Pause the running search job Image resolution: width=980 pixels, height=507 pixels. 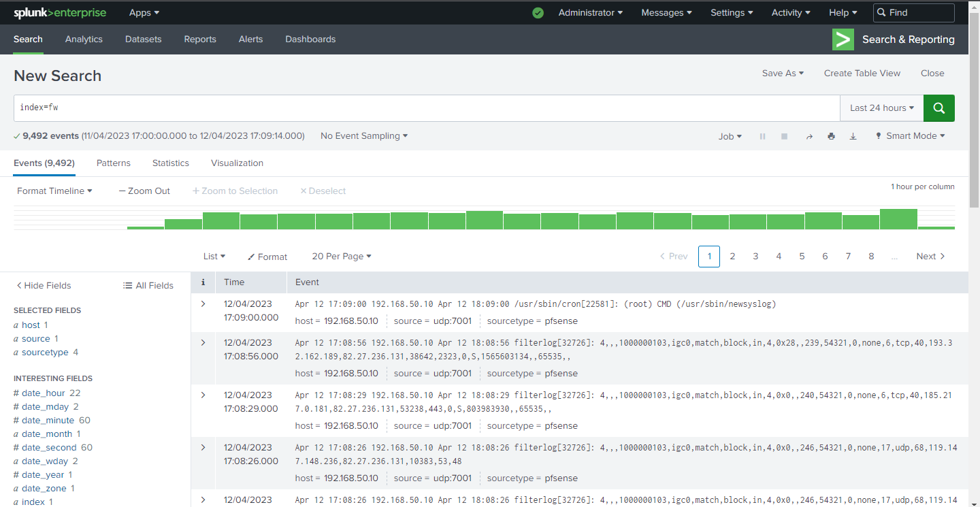tap(762, 136)
